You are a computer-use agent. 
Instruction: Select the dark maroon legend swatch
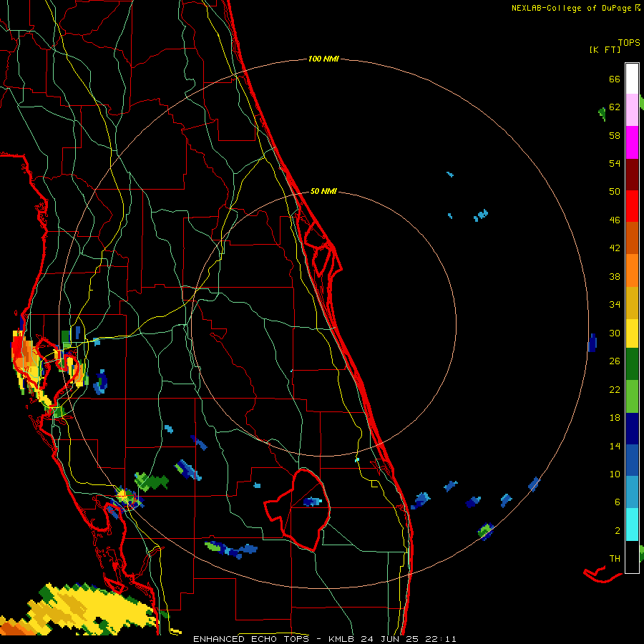632,174
